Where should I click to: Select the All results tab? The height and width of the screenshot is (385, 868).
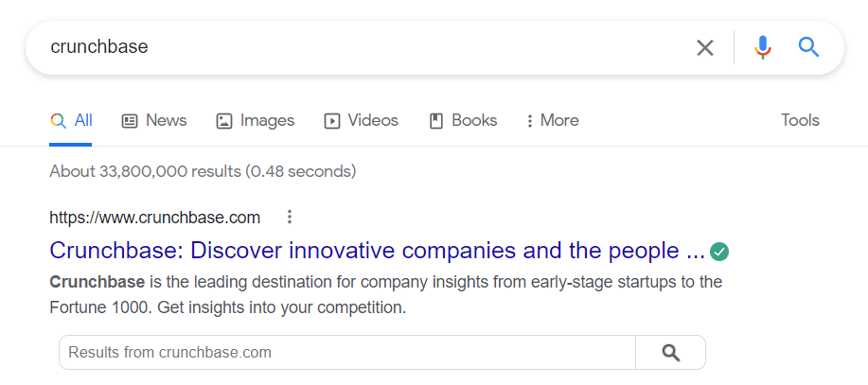click(71, 120)
